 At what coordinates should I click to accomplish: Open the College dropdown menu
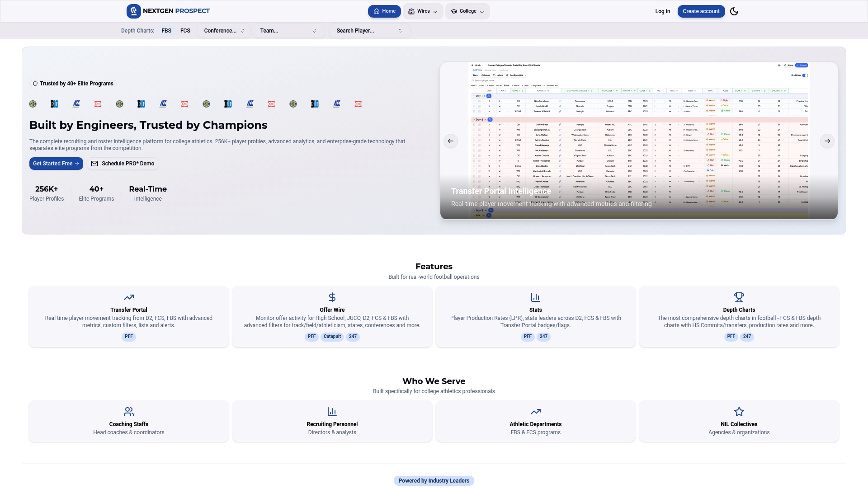[x=467, y=11]
